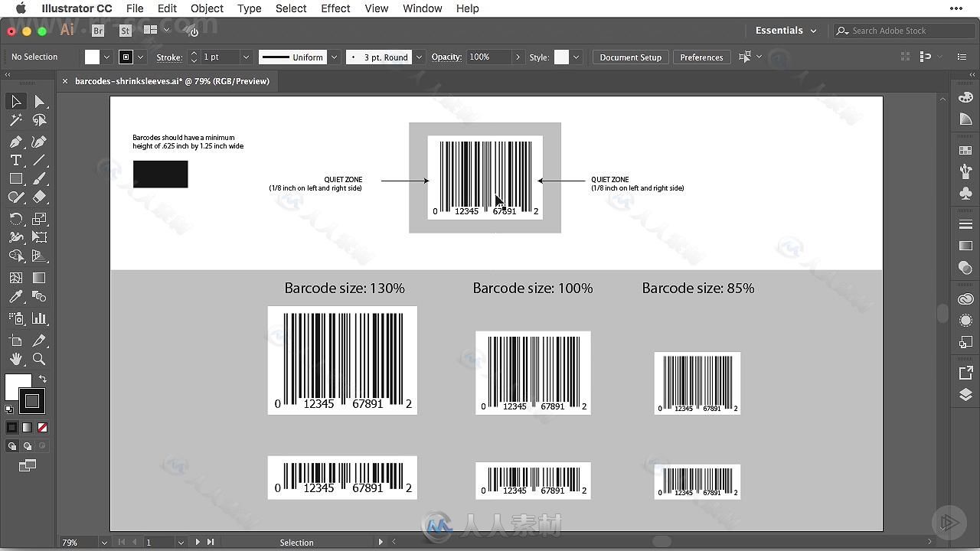Open the Essentials workspace switcher
The image size is (980, 551).
tap(786, 31)
